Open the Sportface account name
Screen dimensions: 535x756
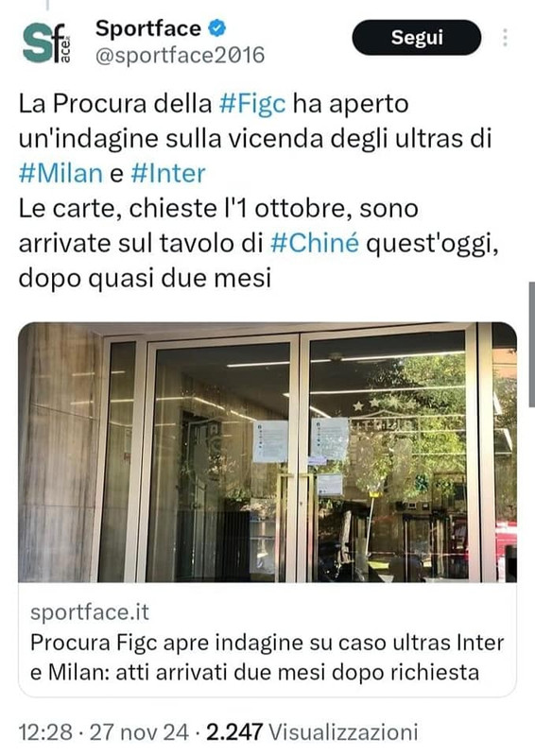pyautogui.click(x=148, y=28)
